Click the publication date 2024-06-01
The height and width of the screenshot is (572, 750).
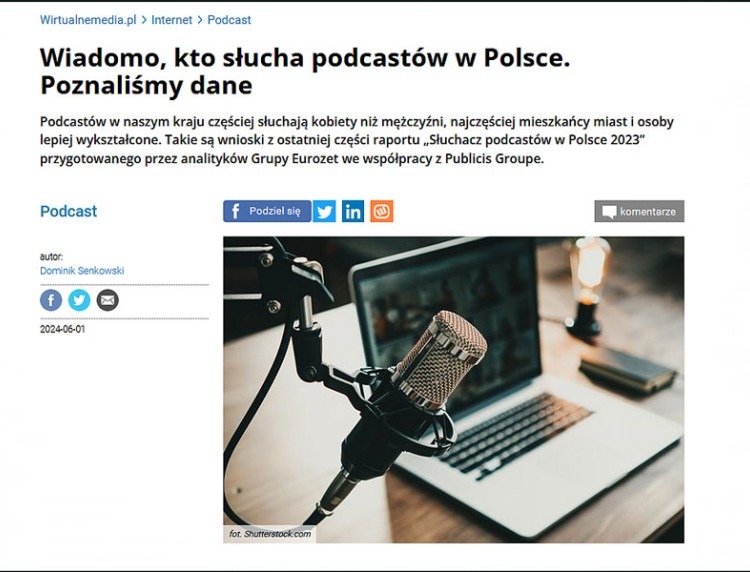tap(63, 329)
